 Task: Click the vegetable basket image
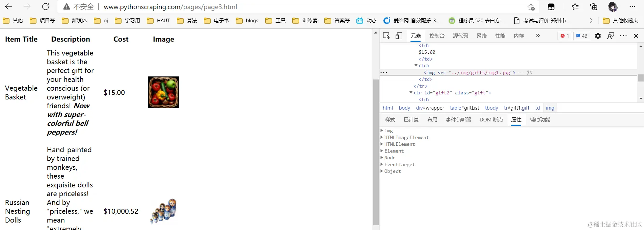163,92
